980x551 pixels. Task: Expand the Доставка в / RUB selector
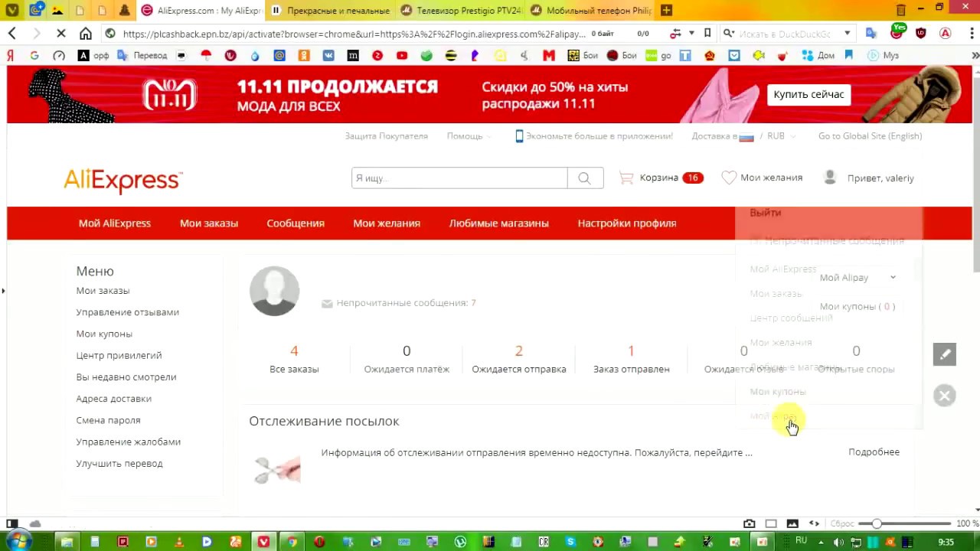743,136
